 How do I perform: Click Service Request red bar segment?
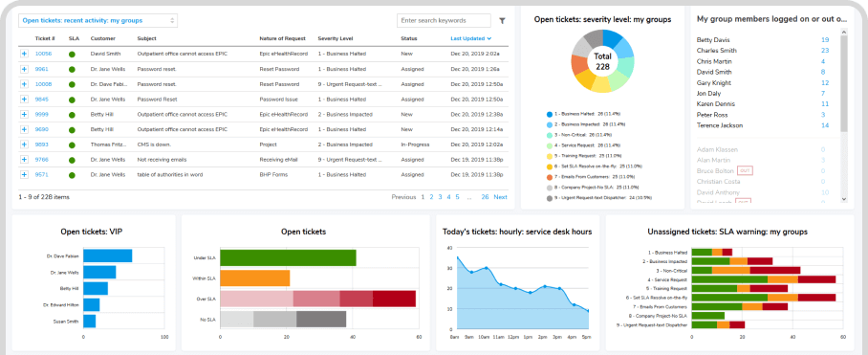[816, 279]
